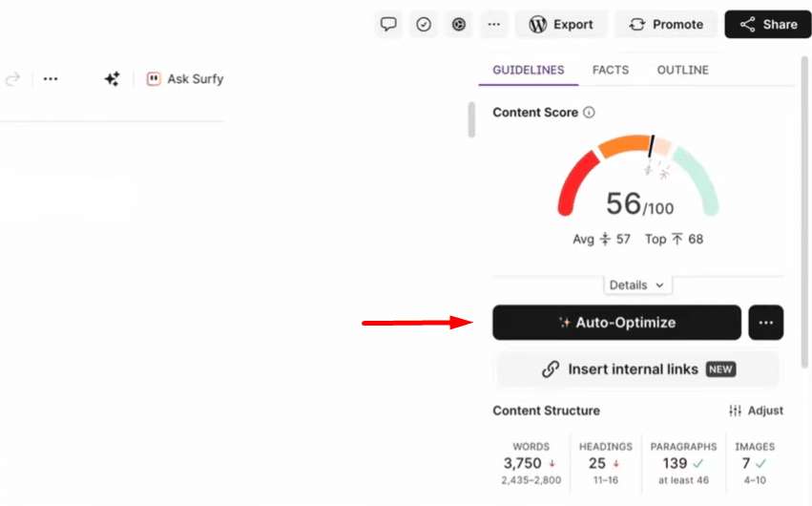
Task: Select the Guidelines tab
Action: point(528,70)
